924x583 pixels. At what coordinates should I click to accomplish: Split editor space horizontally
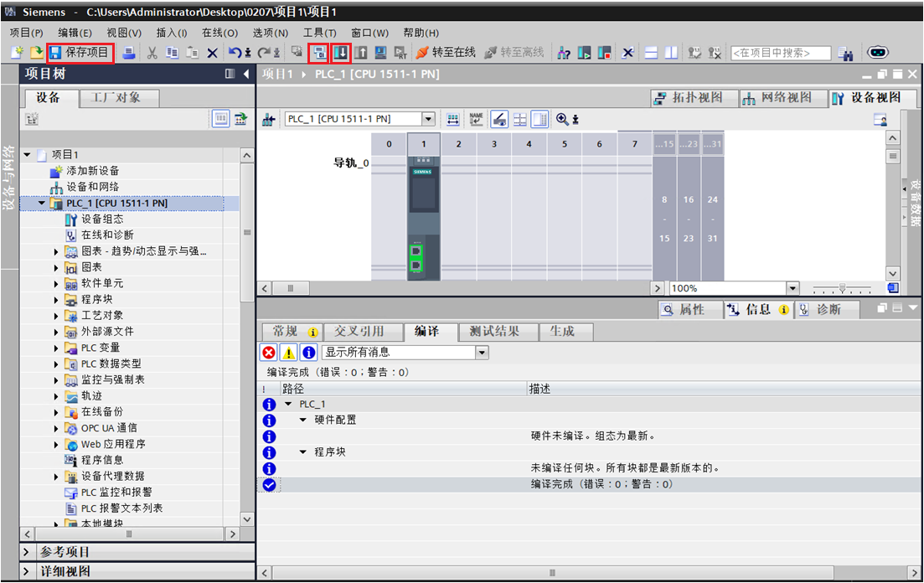(651, 53)
